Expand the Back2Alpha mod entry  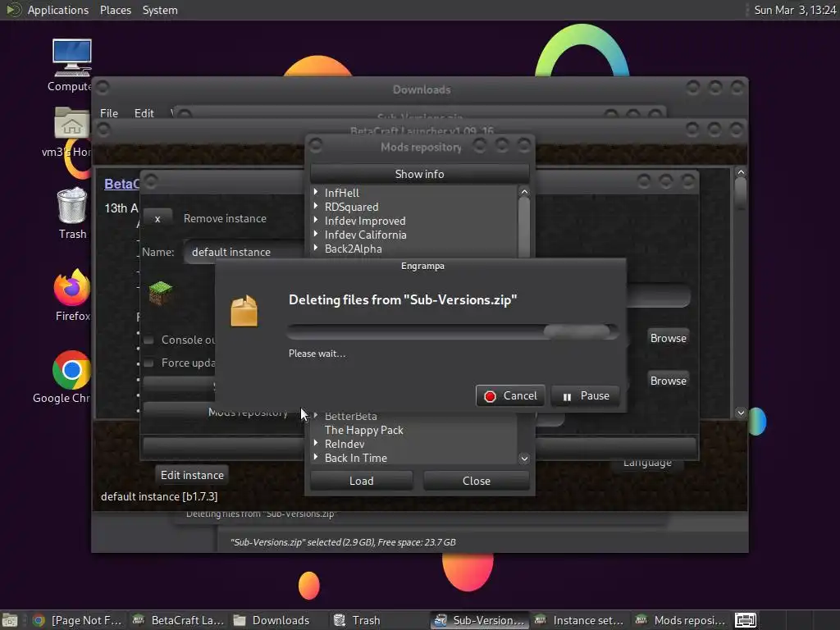[x=316, y=248]
